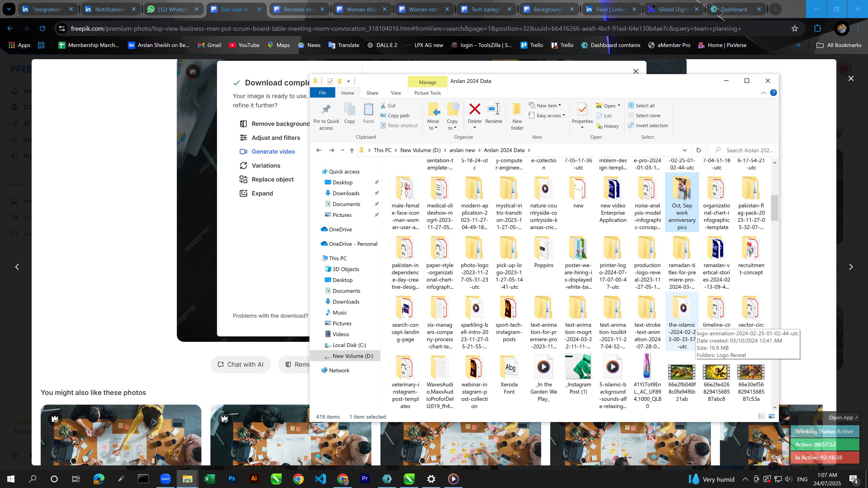Click 'arslan new' in the breadcrumb path
Viewport: 868px width, 488px height.
tap(462, 150)
